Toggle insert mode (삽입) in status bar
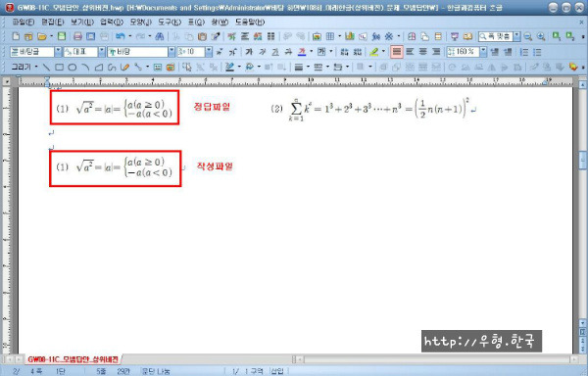This screenshot has width=588, height=376. 277,371
